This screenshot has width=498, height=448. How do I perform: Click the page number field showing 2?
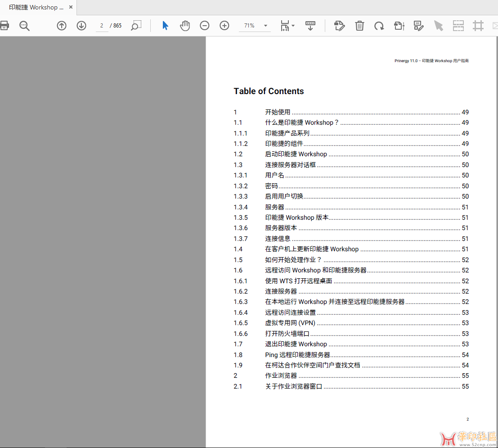click(102, 25)
